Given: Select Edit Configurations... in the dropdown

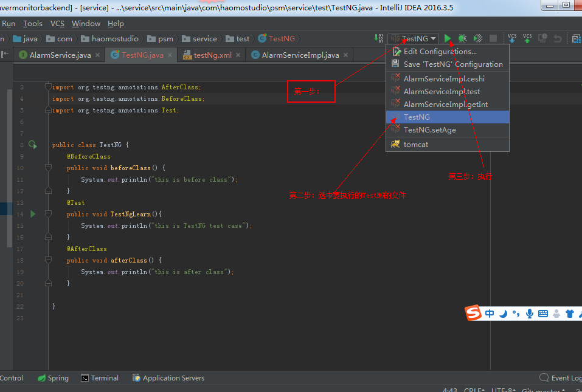Looking at the screenshot, I should 447,52.
